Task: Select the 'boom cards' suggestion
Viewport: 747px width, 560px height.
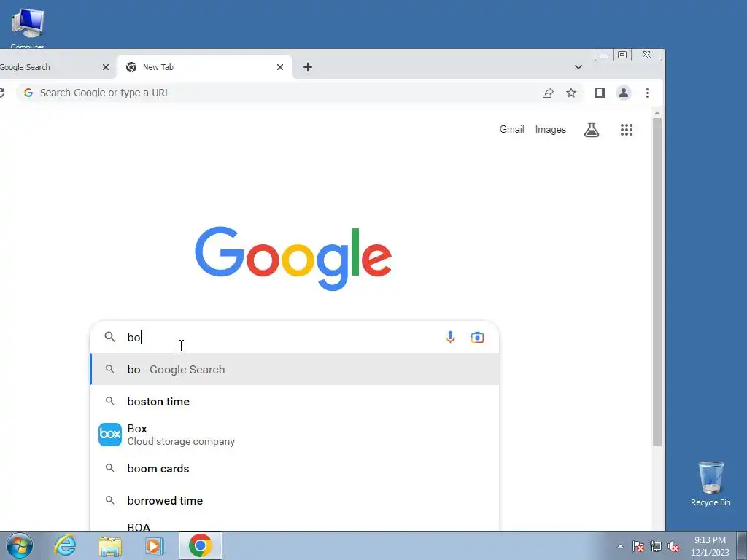Action: coord(295,469)
